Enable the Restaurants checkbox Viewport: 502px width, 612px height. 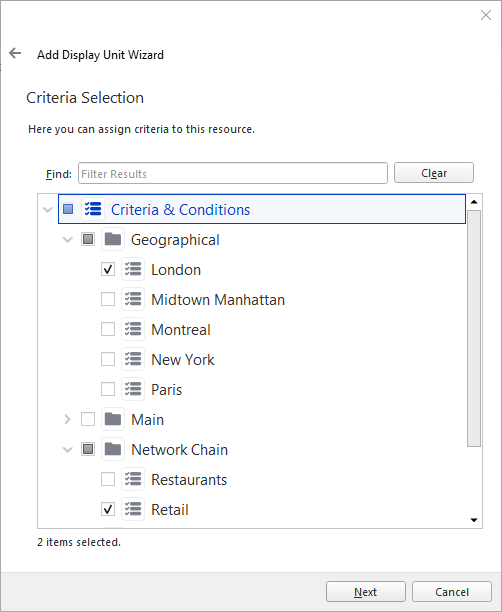point(108,479)
